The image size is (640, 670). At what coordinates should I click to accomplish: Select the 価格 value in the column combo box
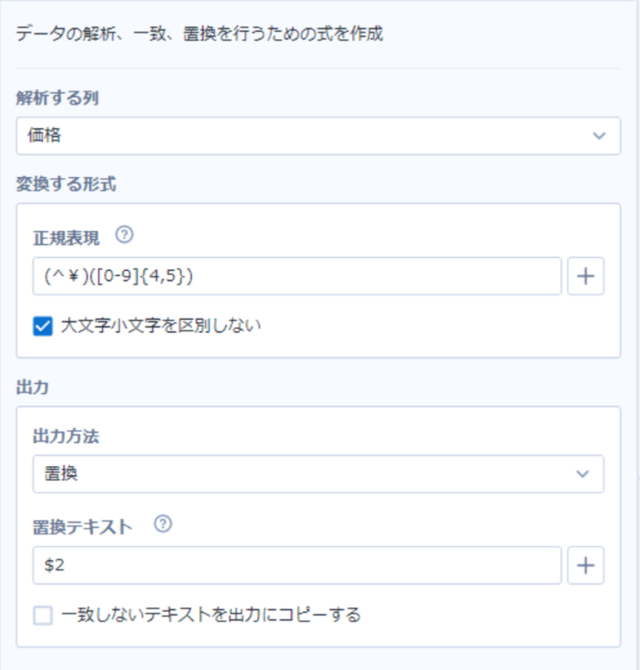[x=44, y=135]
